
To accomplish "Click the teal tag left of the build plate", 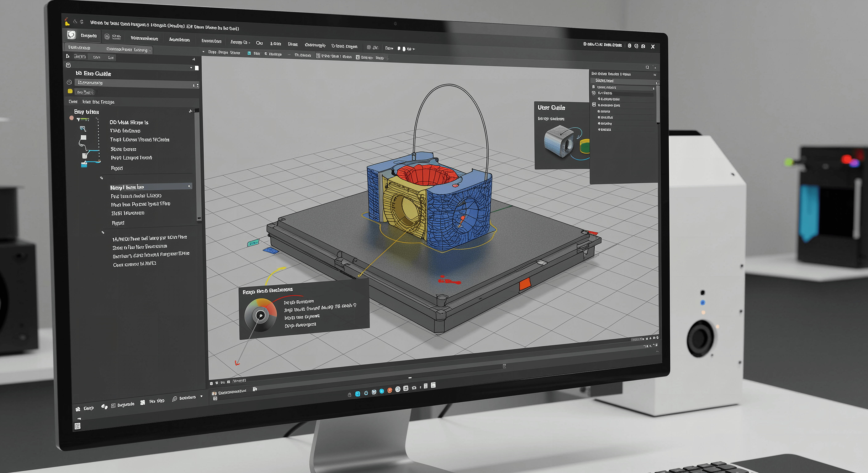I will [253, 242].
